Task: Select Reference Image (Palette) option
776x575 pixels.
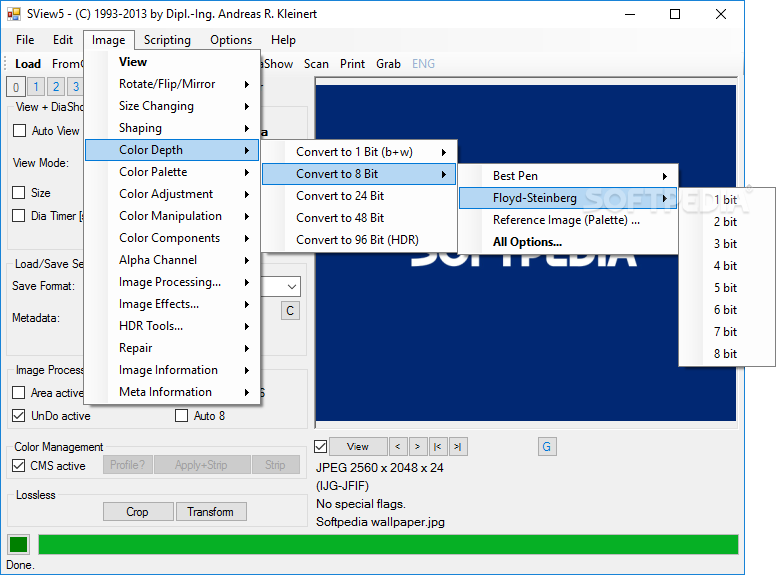Action: pos(568,220)
